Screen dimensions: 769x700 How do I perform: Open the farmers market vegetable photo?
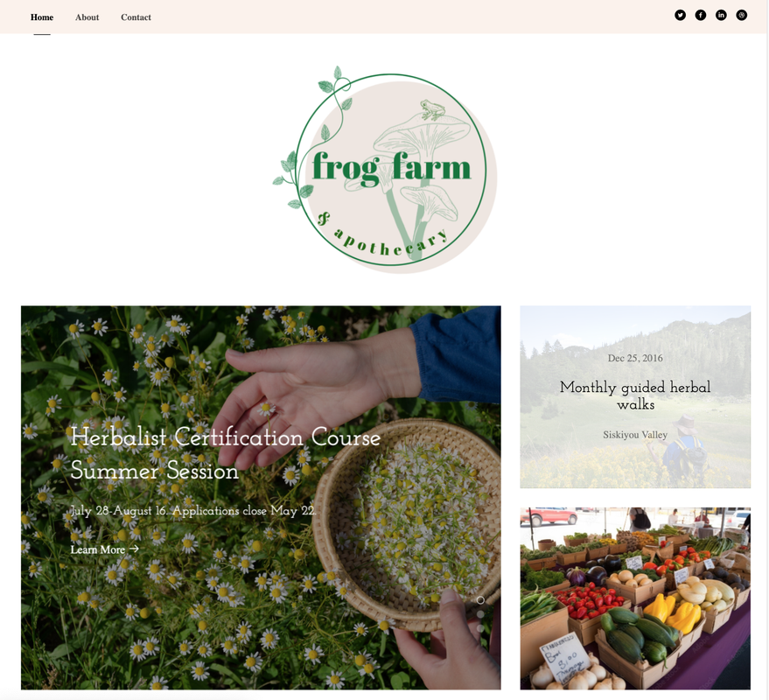tap(635, 598)
